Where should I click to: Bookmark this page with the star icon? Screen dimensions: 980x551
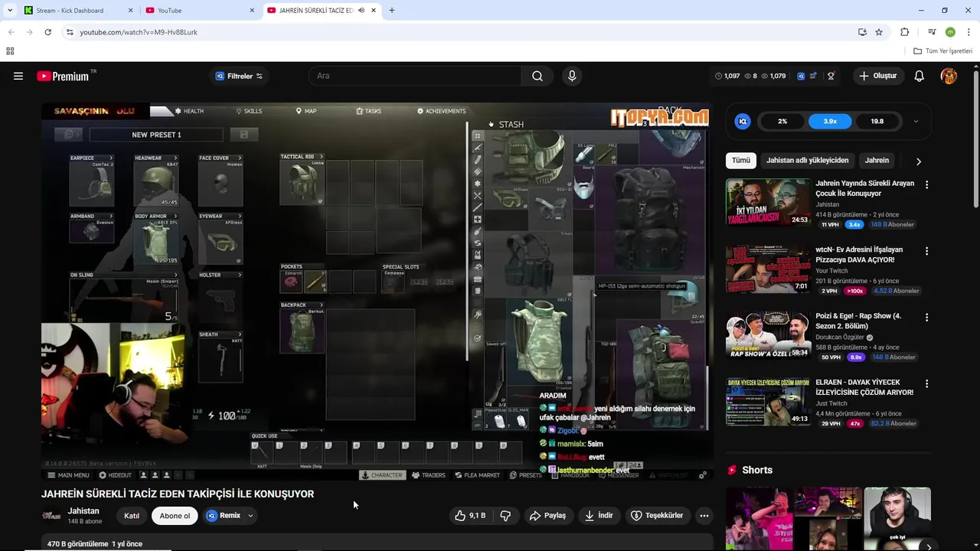click(879, 32)
